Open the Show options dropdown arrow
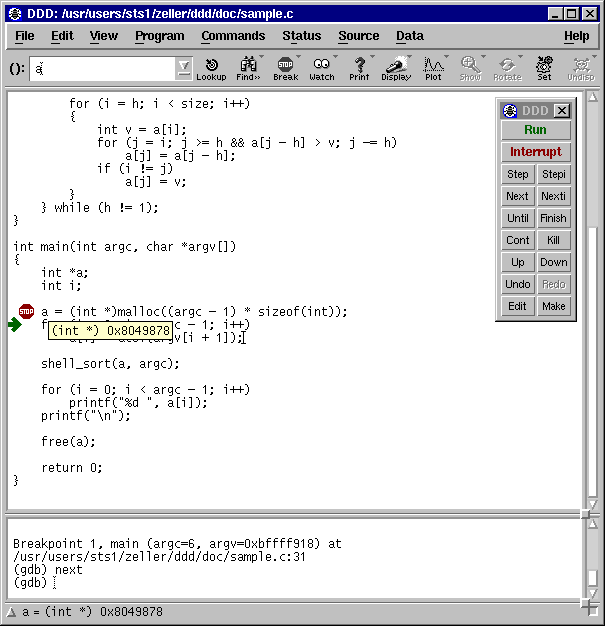Viewport: 605px width, 626px height. point(483,57)
